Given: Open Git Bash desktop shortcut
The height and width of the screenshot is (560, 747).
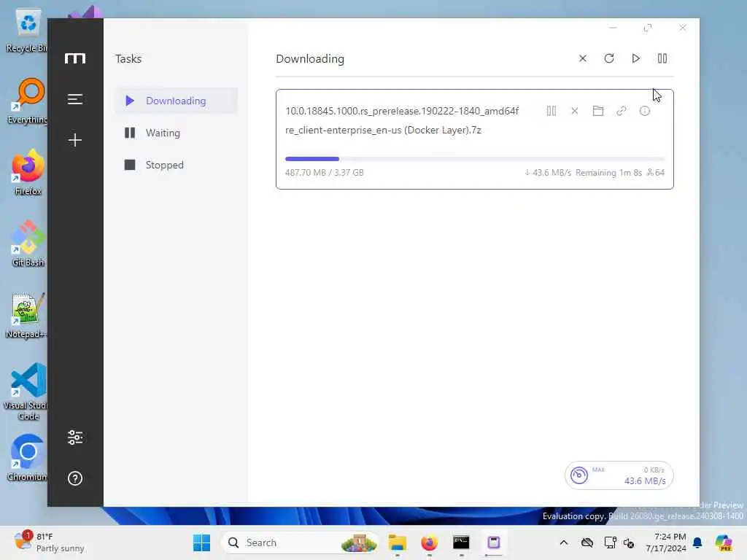Looking at the screenshot, I should (28, 244).
